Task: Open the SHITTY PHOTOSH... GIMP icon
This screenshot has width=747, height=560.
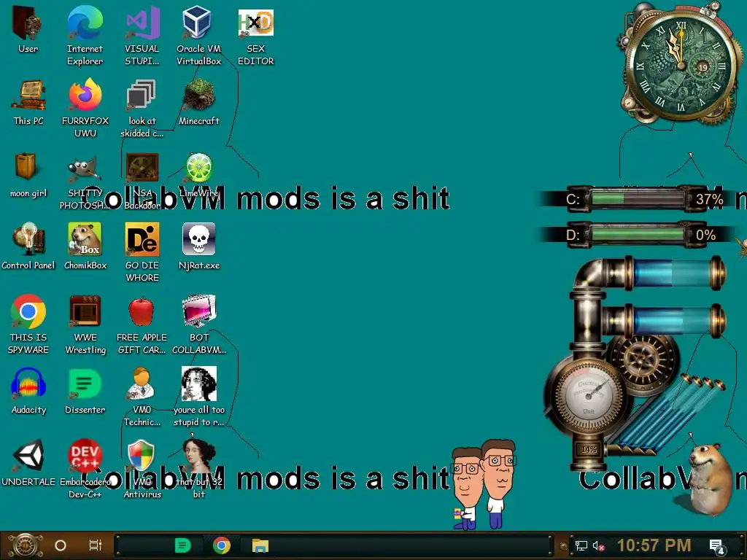Action: (85, 181)
